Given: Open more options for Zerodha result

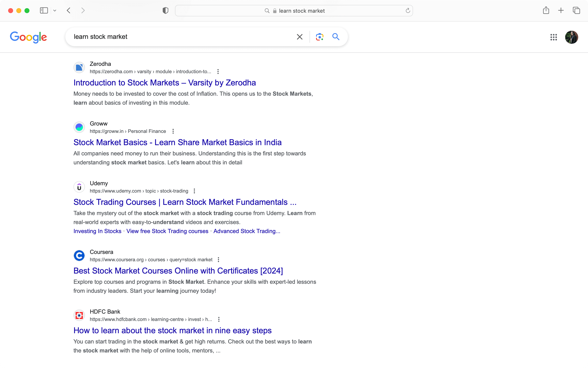Looking at the screenshot, I should point(218,72).
